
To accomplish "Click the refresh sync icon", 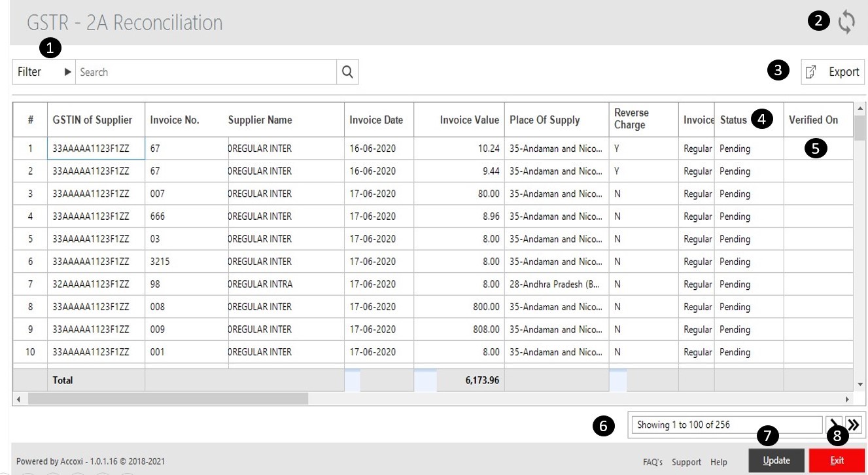I will (x=846, y=22).
